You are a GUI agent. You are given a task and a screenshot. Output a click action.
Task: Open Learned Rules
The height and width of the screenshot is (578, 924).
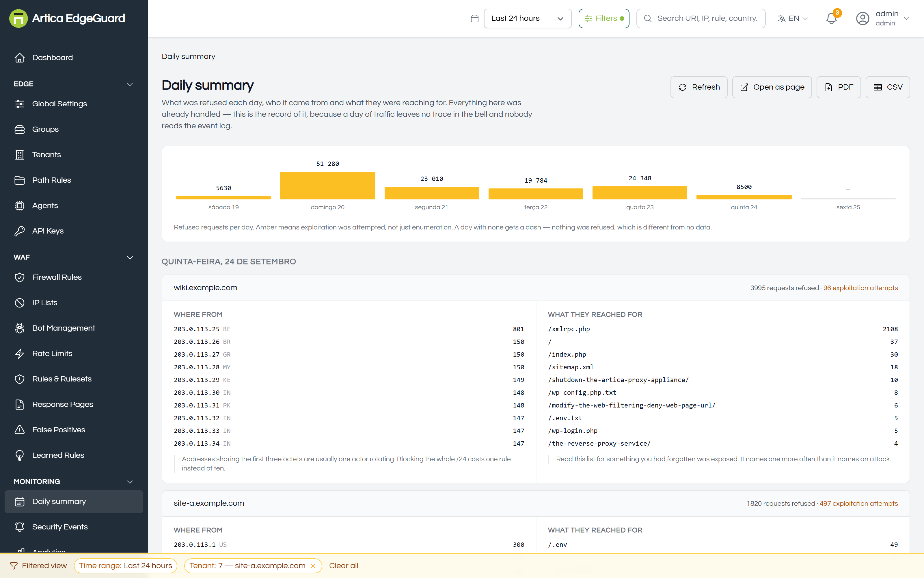tap(74, 455)
